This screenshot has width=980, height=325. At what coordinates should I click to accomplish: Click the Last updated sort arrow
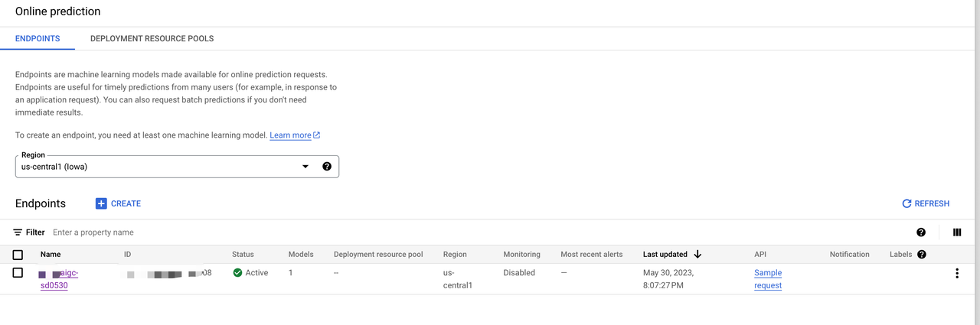(697, 255)
